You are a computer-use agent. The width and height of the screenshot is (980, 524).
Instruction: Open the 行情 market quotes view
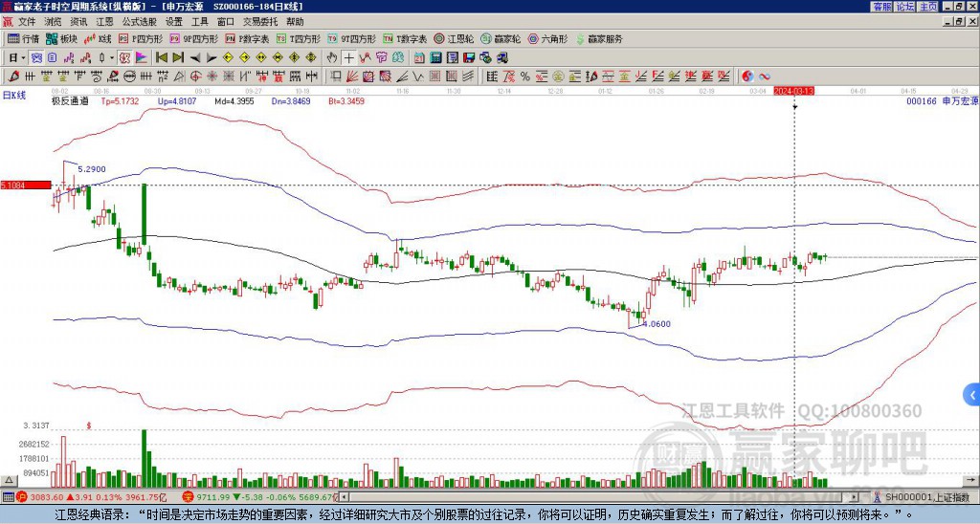[x=23, y=38]
